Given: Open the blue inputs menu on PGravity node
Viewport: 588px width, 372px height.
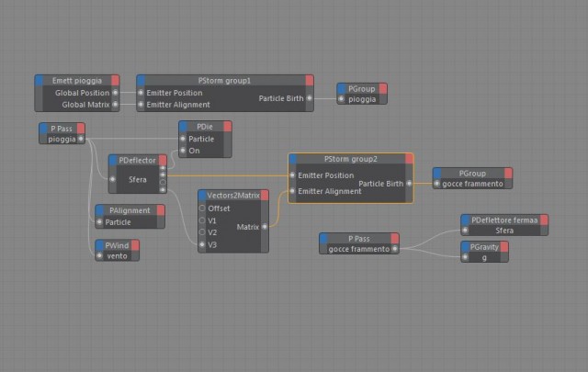Looking at the screenshot, I should tap(466, 247).
